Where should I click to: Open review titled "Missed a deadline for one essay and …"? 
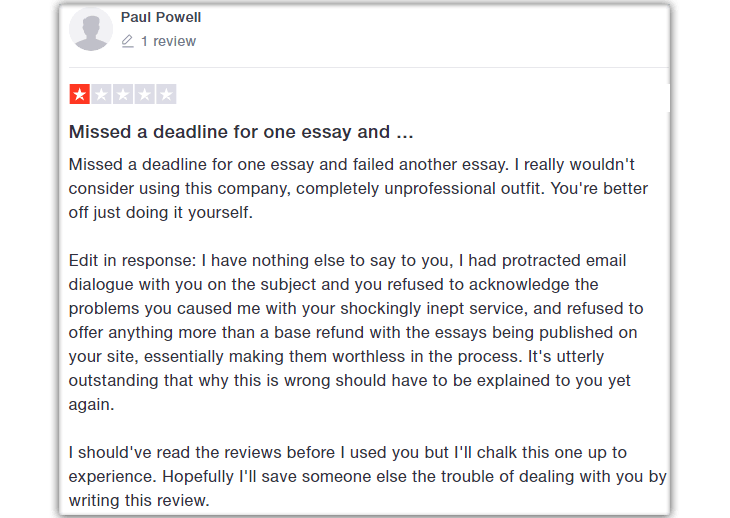pos(240,132)
